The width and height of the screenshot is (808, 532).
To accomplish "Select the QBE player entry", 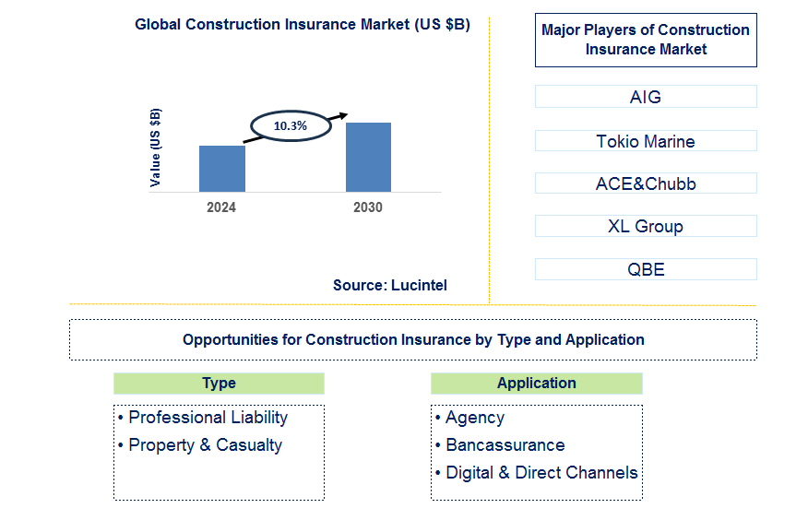I will point(645,268).
